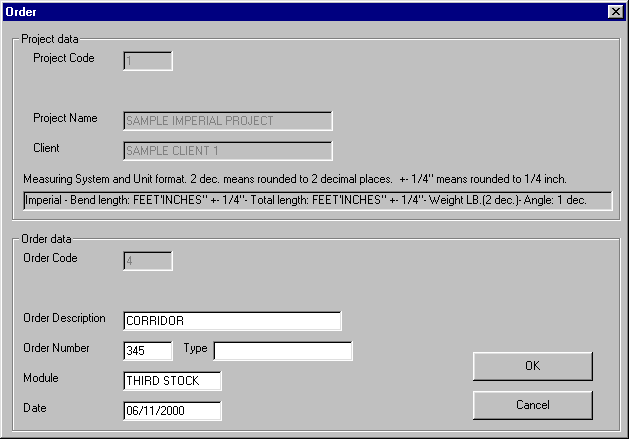Click the Project Name box SAMPLE IMPERIAL PROJECT
The image size is (629, 439).
(227, 121)
